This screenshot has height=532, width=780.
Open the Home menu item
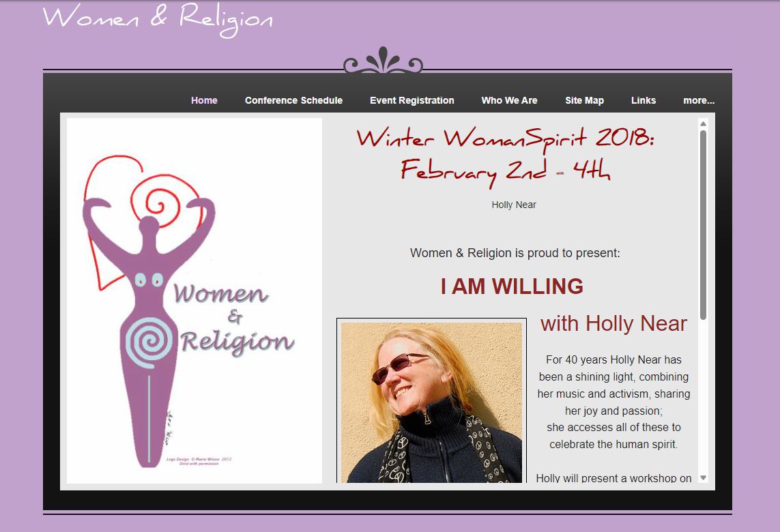204,100
